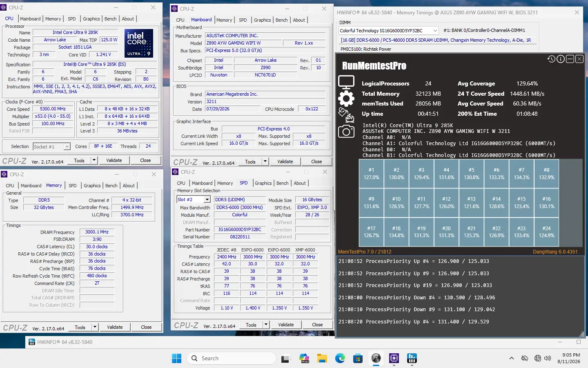Switch to Graphics tab in CPU-Z mainboard window
Screen dimensions: 588x368
(262, 20)
